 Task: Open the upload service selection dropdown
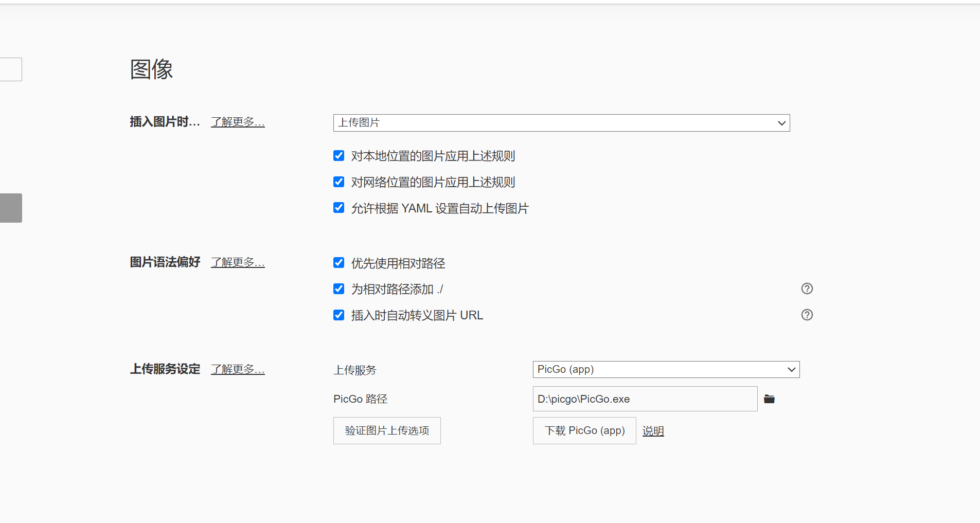(666, 369)
